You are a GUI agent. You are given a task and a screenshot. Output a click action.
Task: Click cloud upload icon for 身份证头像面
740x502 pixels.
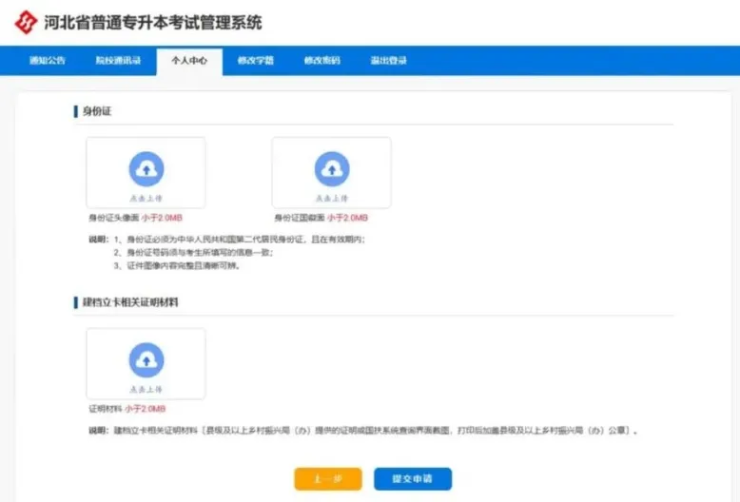tap(146, 168)
